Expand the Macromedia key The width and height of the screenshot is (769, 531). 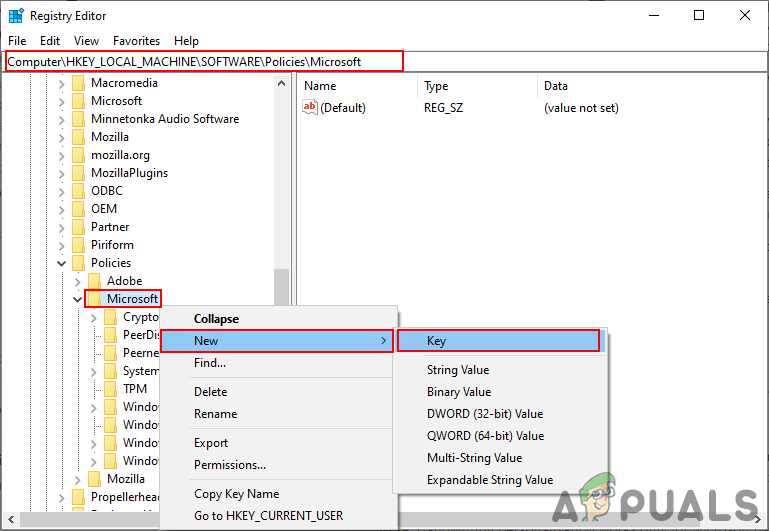coord(61,84)
